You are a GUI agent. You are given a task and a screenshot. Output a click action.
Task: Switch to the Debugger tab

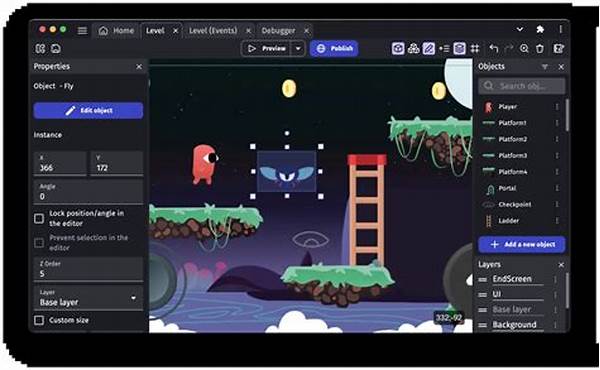click(x=278, y=31)
